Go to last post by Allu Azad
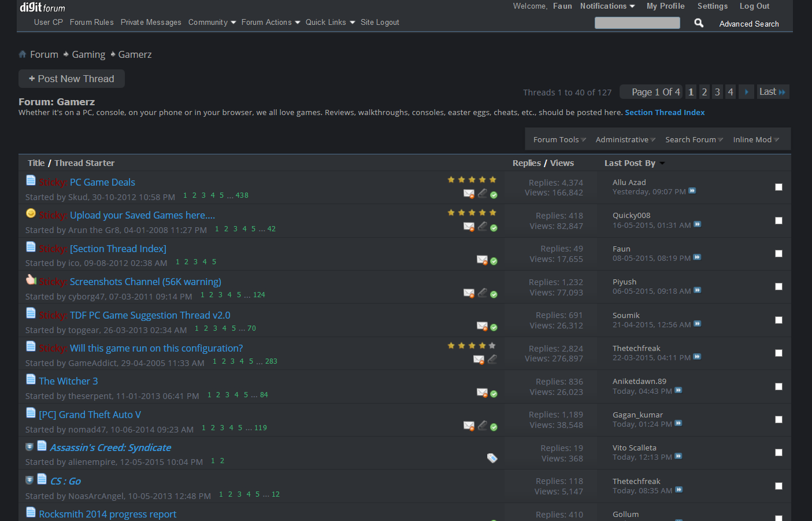The height and width of the screenshot is (521, 812). point(692,191)
